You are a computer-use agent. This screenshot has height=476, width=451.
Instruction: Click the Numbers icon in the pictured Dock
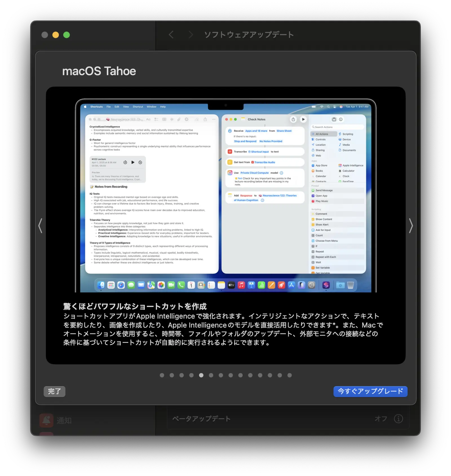tap(261, 285)
